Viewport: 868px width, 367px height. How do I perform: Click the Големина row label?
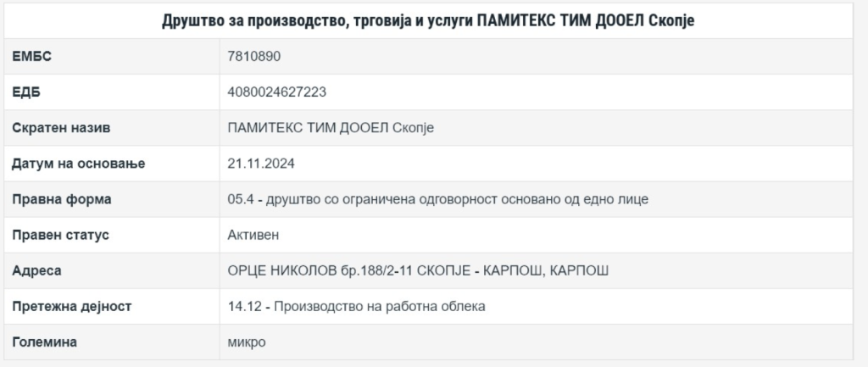pyautogui.click(x=45, y=342)
